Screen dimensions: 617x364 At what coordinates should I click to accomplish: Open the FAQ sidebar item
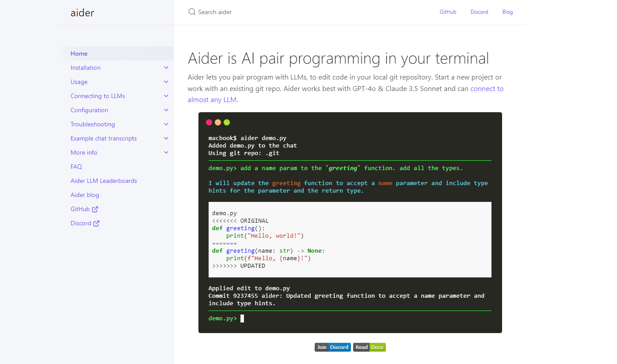tap(76, 167)
